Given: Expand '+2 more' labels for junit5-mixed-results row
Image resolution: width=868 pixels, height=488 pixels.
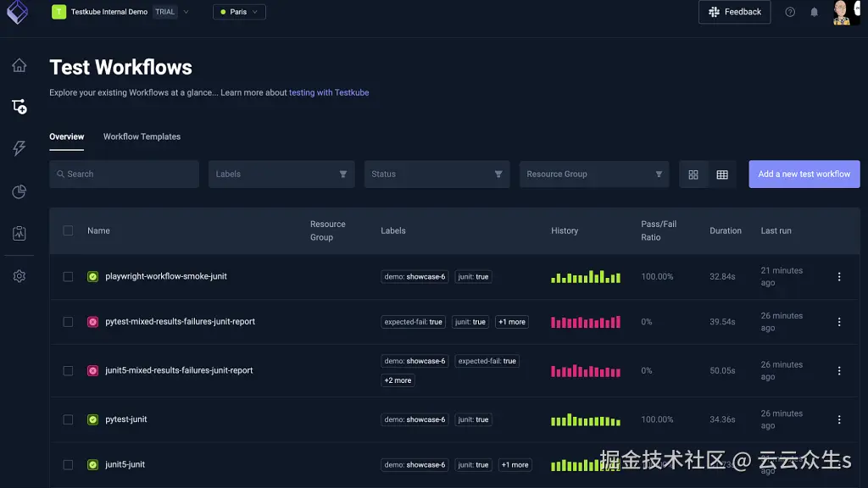Looking at the screenshot, I should point(398,380).
